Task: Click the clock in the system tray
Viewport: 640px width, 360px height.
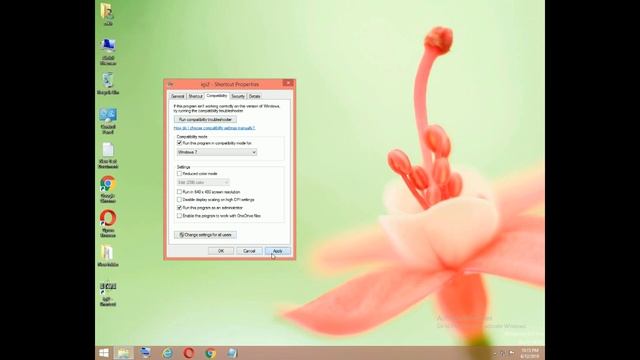Action: tap(530, 353)
